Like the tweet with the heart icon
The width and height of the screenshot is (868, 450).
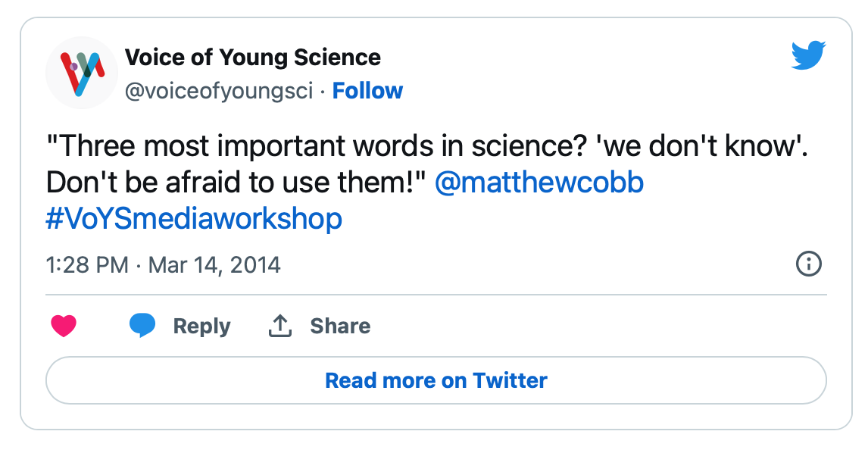[x=64, y=326]
